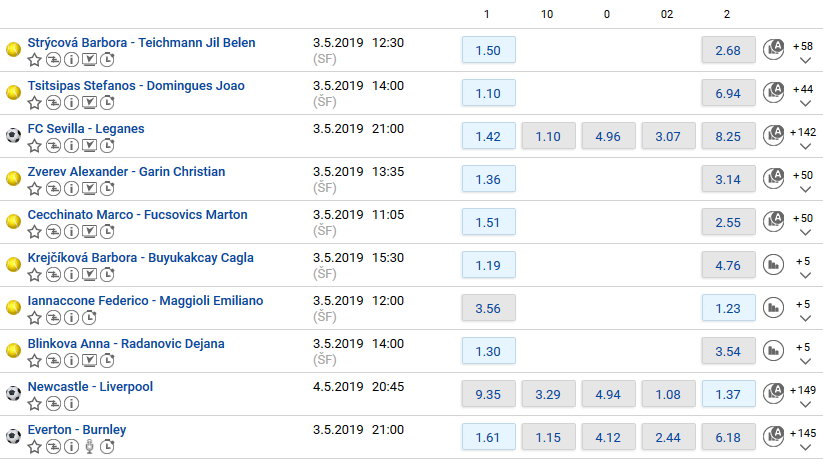This screenshot has width=823, height=459.
Task: Add Strýcová - Teichmann match to favorites star
Action: click(x=35, y=60)
